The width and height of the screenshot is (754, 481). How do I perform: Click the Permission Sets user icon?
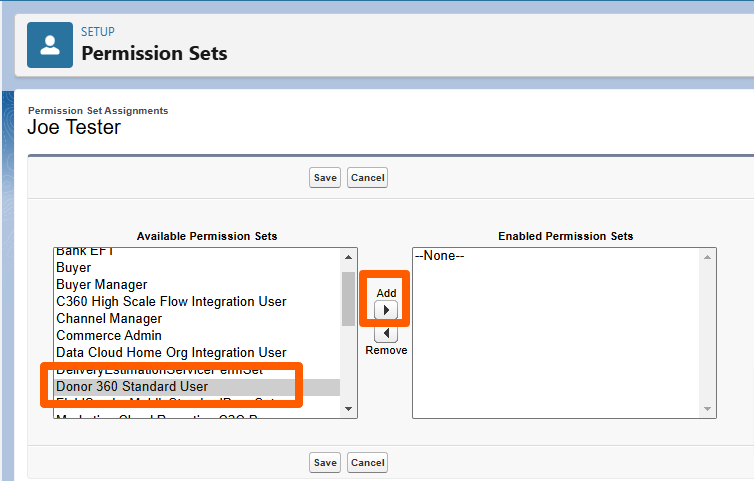tap(50, 45)
